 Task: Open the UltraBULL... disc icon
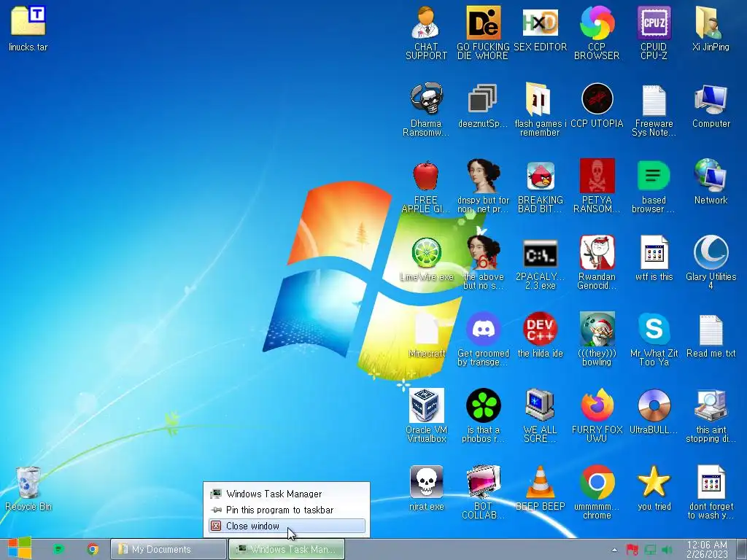click(x=654, y=405)
